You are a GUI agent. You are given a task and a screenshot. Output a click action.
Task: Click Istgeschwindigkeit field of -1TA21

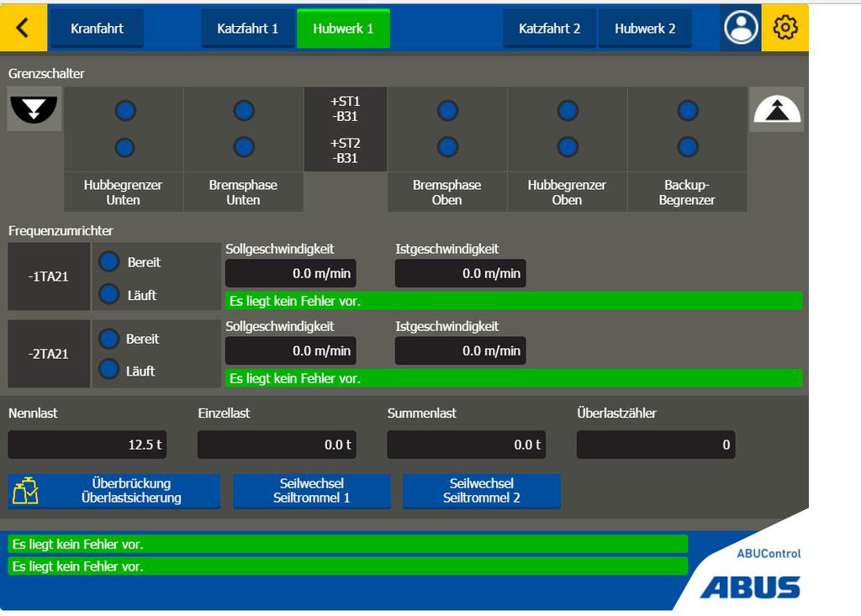pyautogui.click(x=460, y=273)
